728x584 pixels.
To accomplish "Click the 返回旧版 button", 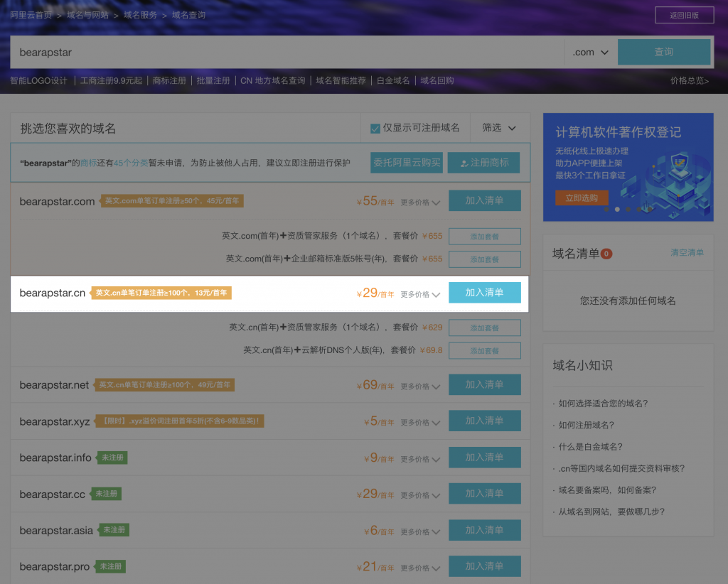I will pos(684,16).
